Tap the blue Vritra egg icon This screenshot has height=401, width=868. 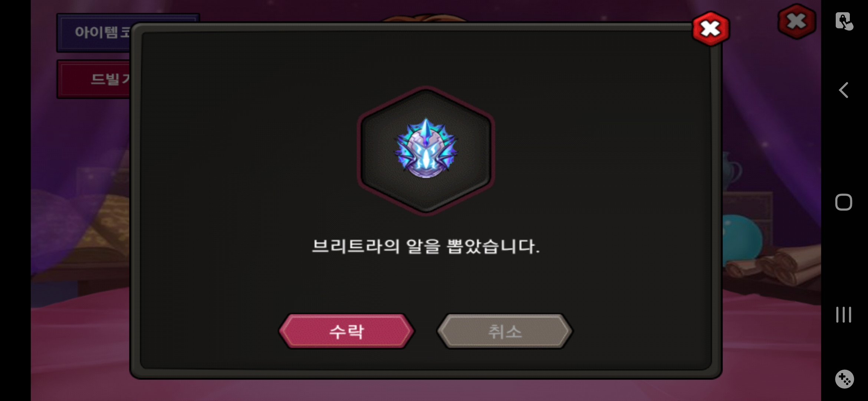click(425, 149)
